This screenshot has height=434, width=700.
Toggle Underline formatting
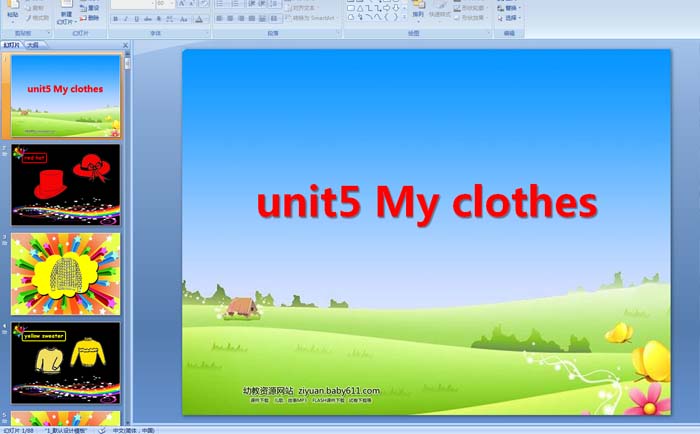[137, 19]
